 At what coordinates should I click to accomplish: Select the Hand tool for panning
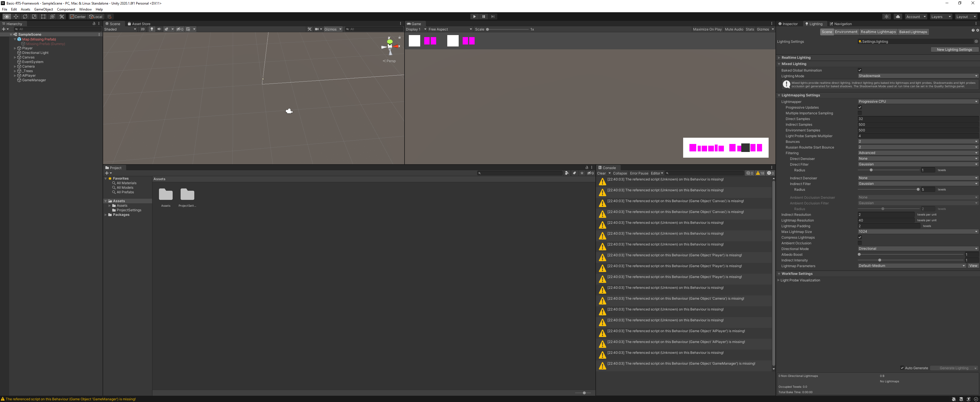point(7,16)
